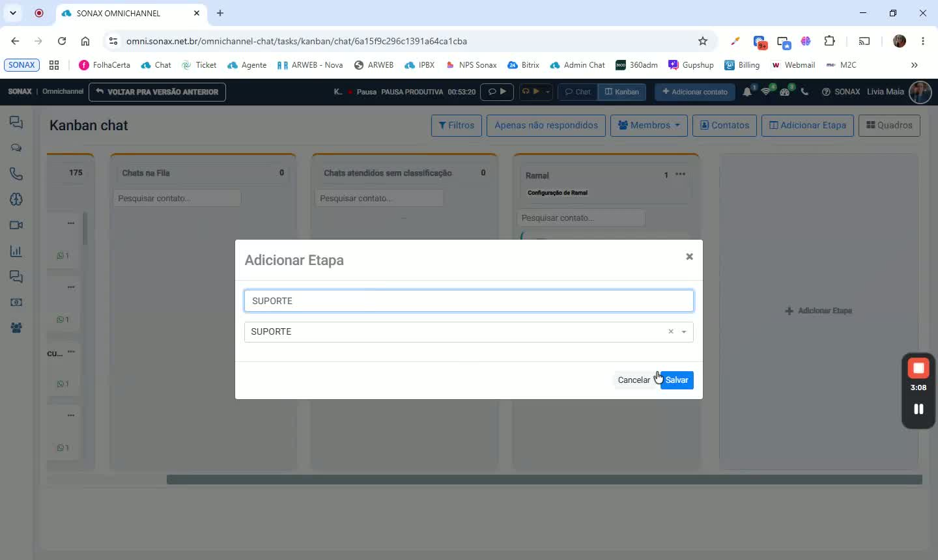The height and width of the screenshot is (560, 938).
Task: Switch to the Kanban tab in the header
Action: point(622,92)
